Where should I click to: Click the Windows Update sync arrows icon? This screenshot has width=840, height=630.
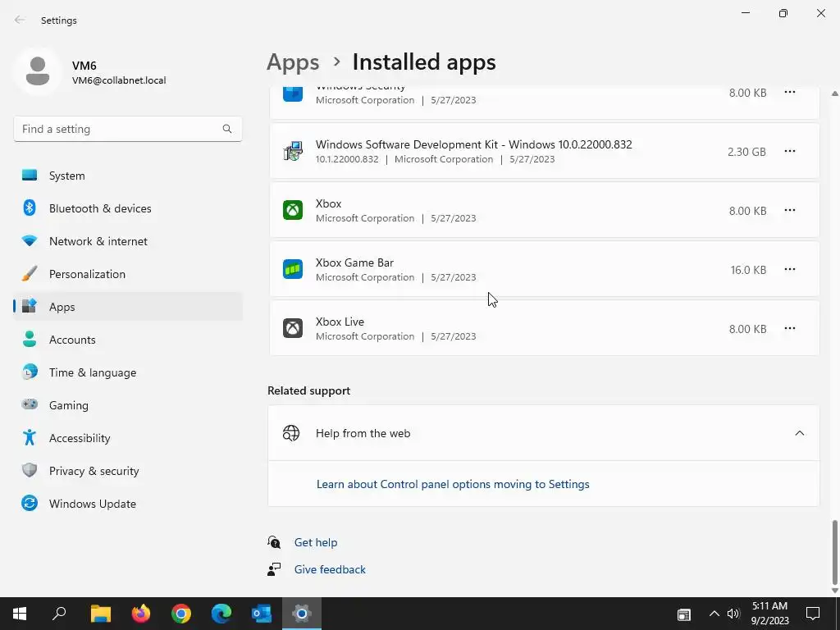(30, 503)
